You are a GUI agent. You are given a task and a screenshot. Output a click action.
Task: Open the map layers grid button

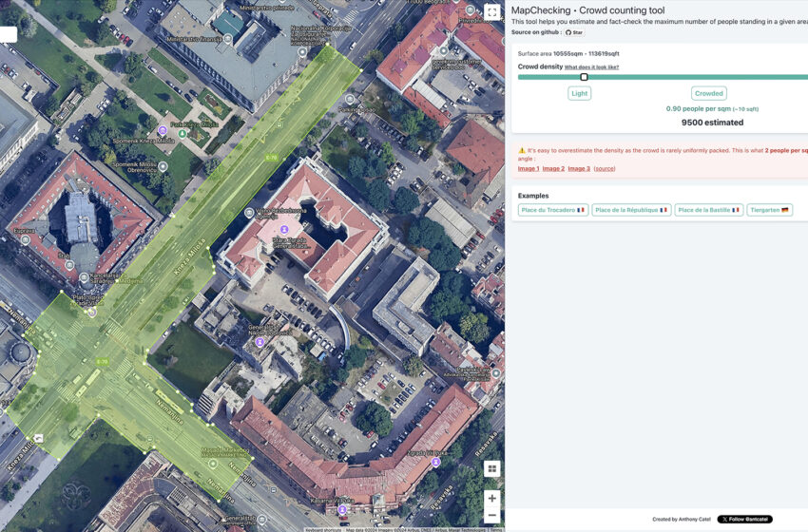tap(491, 468)
